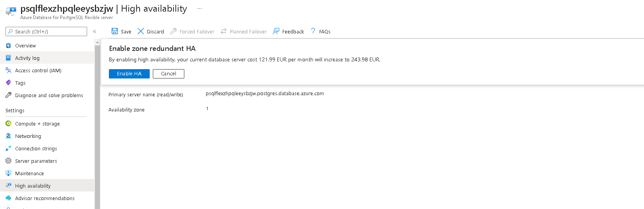644x209 pixels.
Task: Click the Server parameters gear icon
Action: 8,161
